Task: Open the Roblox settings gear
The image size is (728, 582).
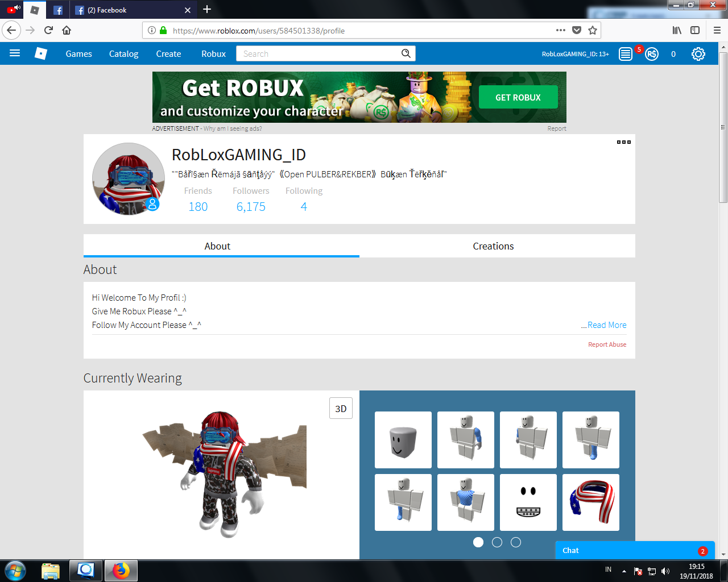Action: coord(698,54)
